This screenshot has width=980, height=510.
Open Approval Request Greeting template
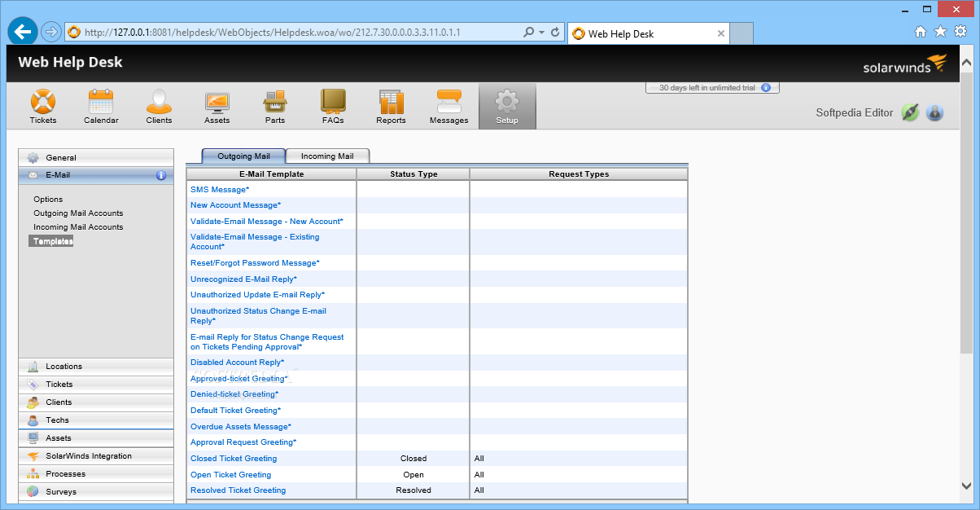(243, 442)
